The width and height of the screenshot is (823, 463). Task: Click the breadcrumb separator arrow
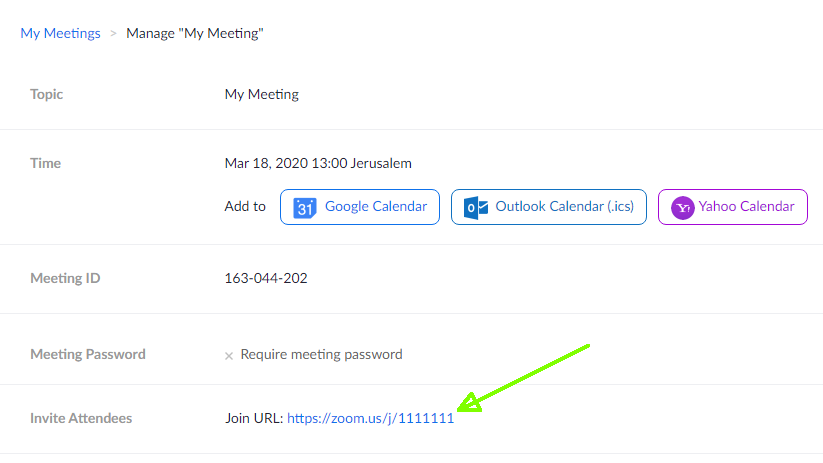point(113,34)
